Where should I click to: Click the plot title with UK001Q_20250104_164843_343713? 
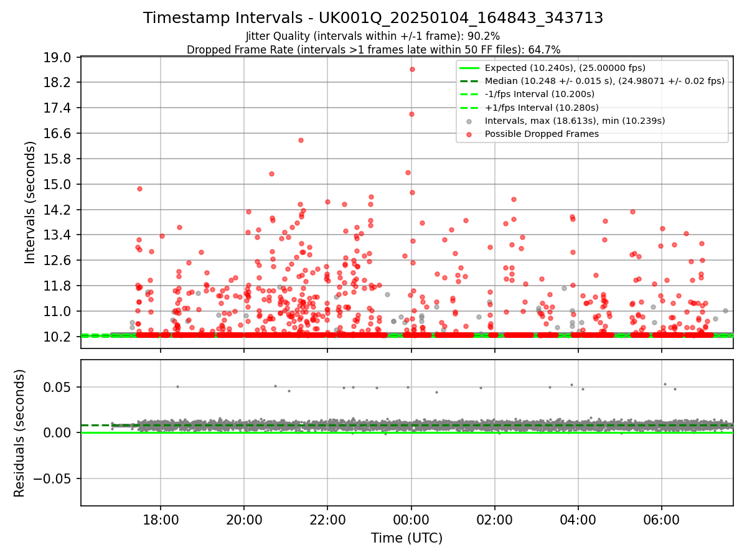tap(374, 18)
